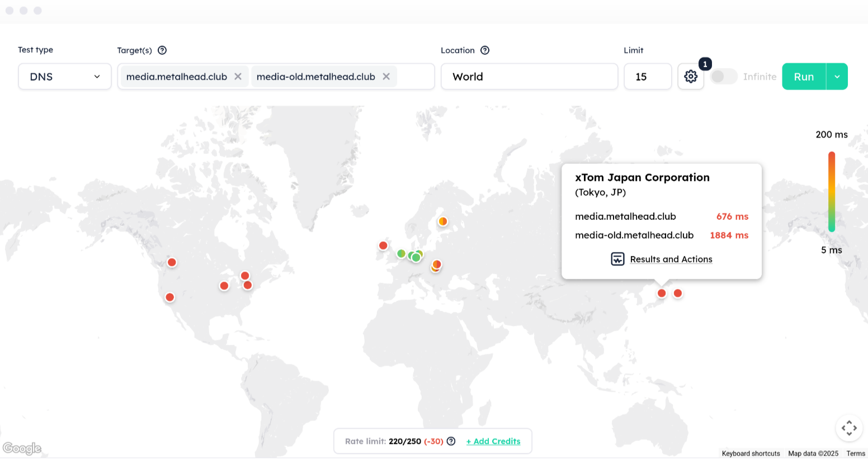The height and width of the screenshot is (460, 868).
Task: Click the Target(s) help icon
Action: coord(162,50)
